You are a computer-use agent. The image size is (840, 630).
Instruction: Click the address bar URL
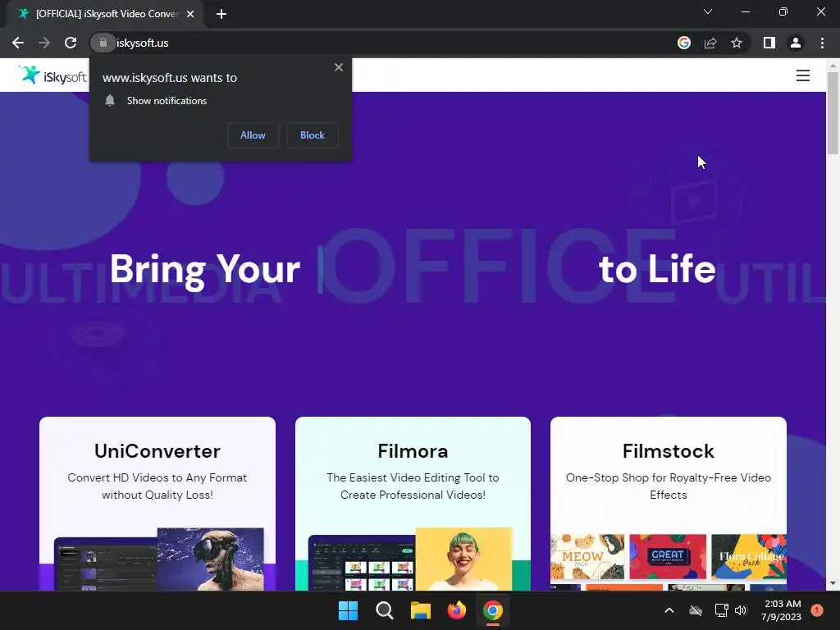coord(143,43)
